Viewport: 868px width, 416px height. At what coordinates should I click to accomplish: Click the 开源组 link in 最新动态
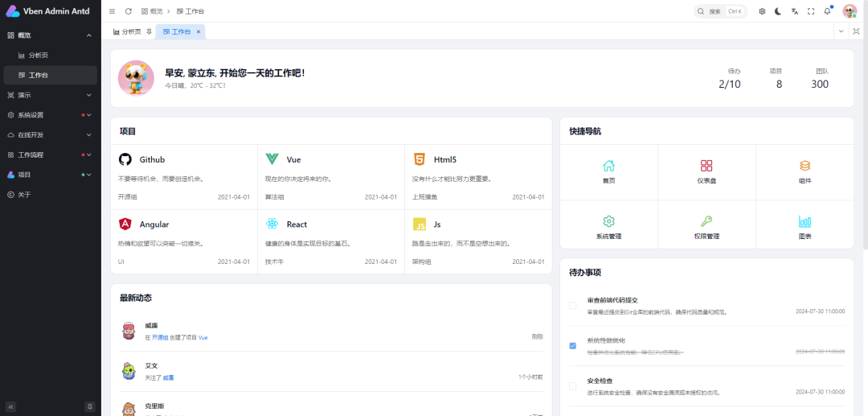tap(160, 338)
